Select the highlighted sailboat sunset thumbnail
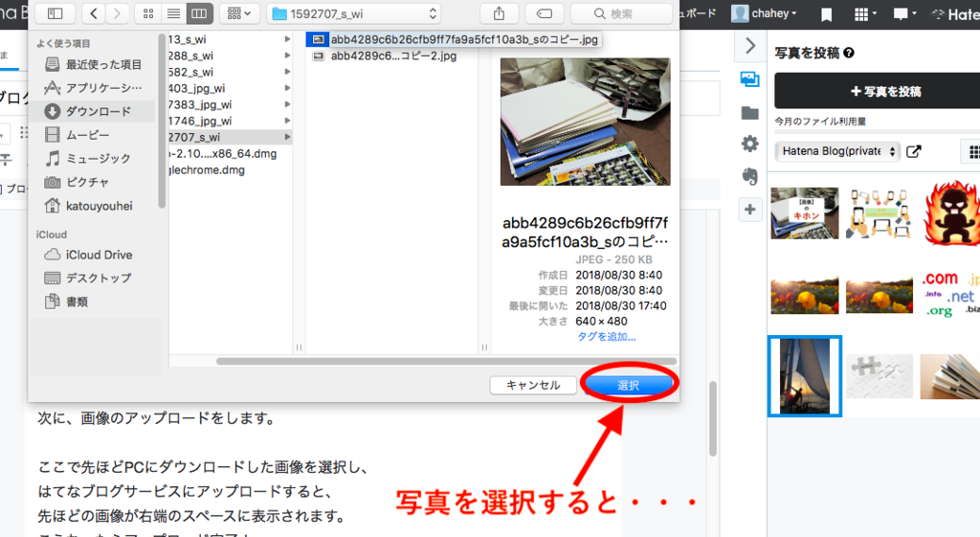980x537 pixels. [804, 376]
